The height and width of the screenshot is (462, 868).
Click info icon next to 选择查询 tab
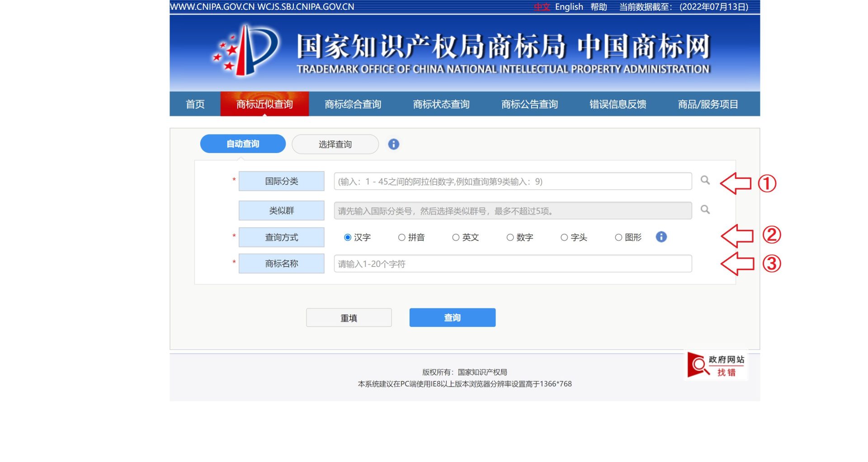click(x=393, y=144)
